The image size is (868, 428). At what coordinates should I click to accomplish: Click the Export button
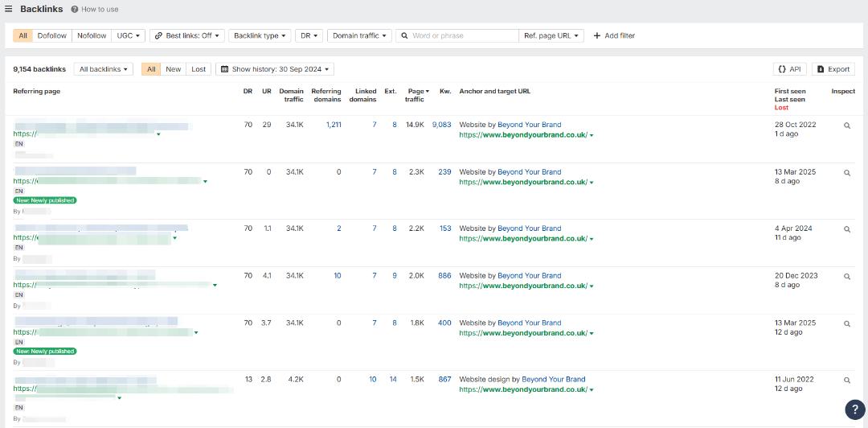pos(833,69)
